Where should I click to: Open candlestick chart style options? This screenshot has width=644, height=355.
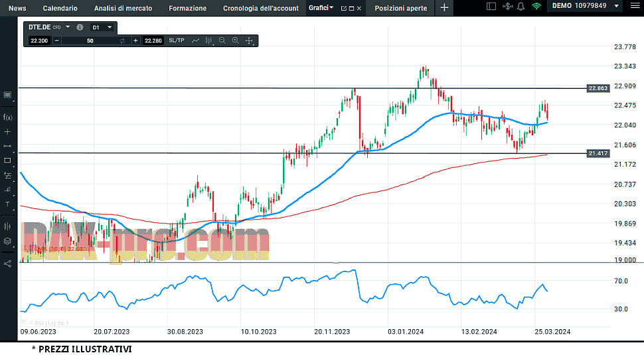209,40
